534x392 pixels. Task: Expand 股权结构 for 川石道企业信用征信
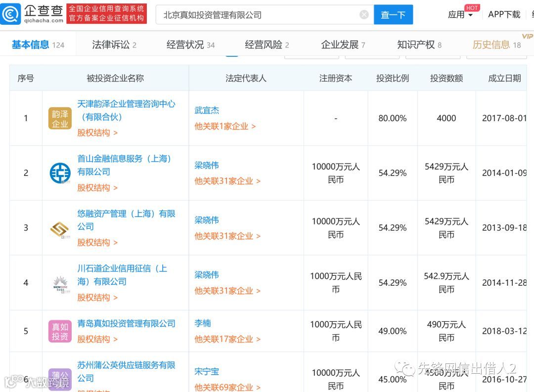tap(97, 298)
